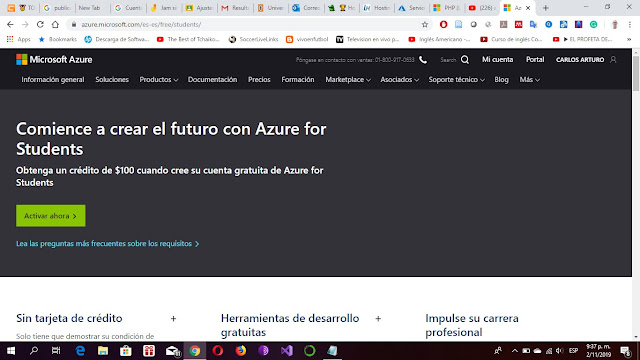
Task: Expand the Más menu
Action: pyautogui.click(x=529, y=80)
